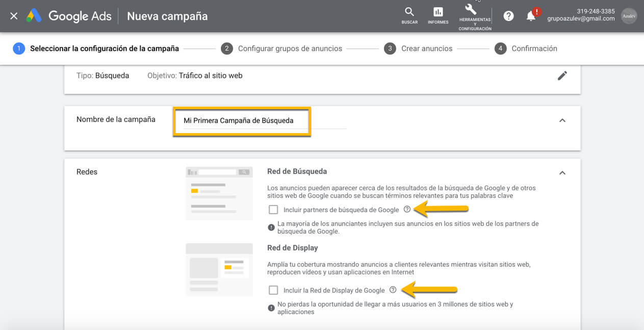Click the campaign name input field
The height and width of the screenshot is (330, 644).
tap(242, 121)
